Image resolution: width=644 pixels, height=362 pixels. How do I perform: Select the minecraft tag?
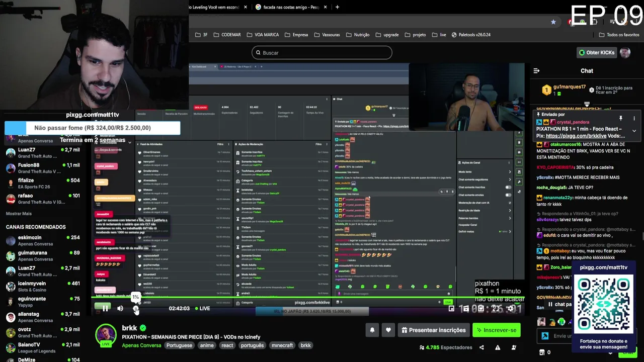tap(282, 345)
